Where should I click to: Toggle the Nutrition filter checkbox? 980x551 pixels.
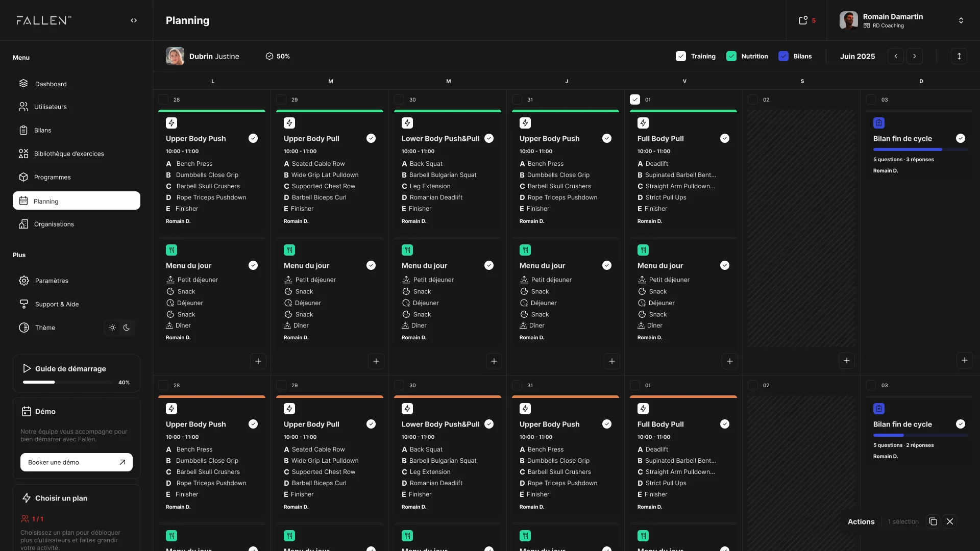[x=731, y=56]
